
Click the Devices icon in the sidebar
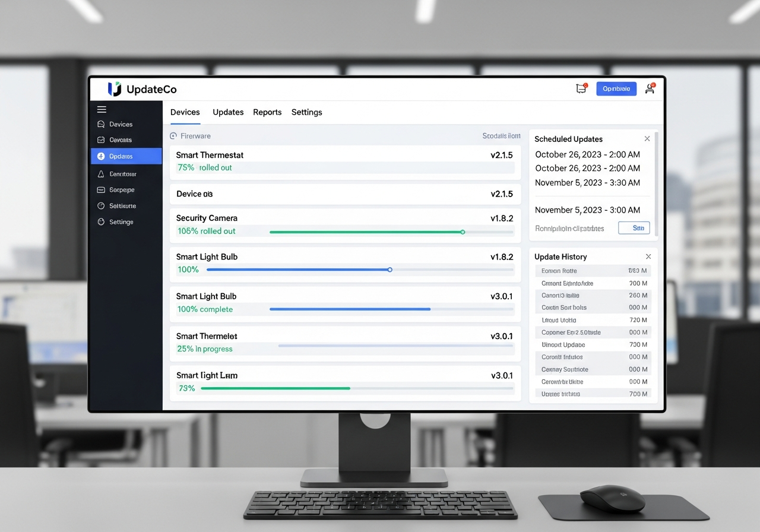101,124
